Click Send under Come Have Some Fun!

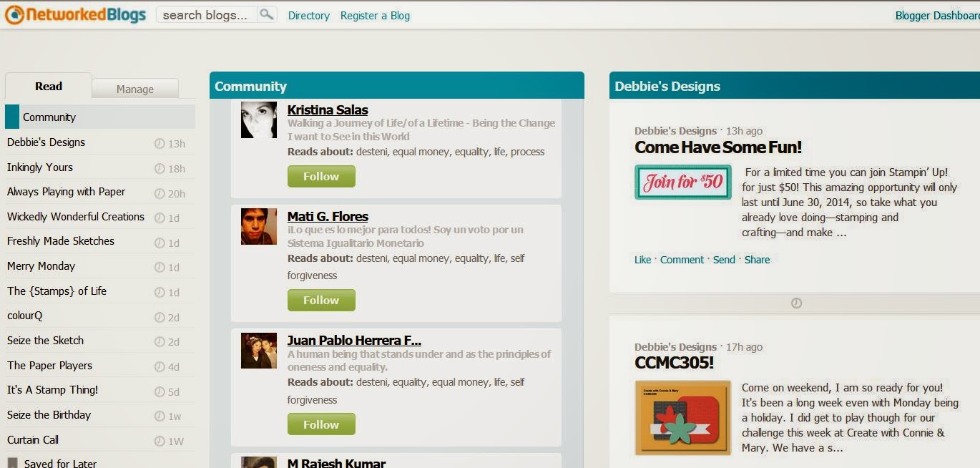[x=724, y=260]
